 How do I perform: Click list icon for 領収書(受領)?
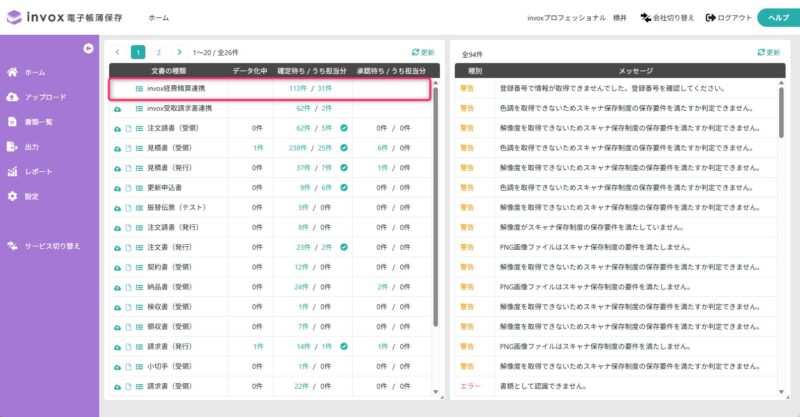139,327
